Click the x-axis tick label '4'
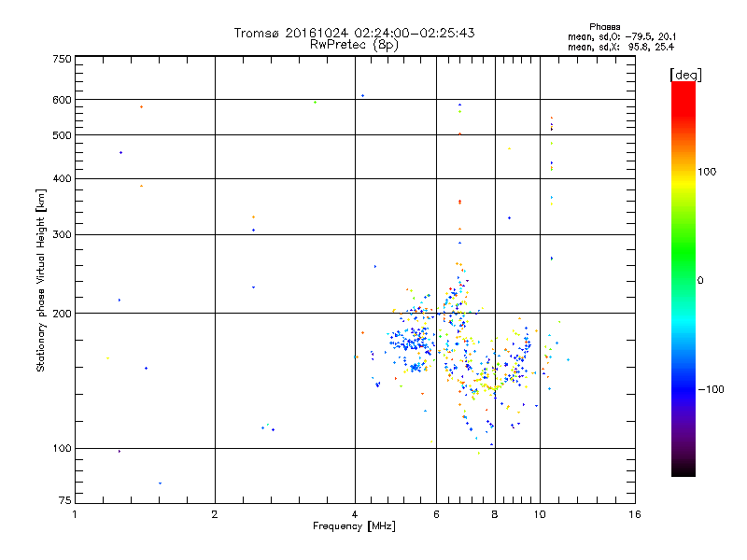 pos(355,514)
